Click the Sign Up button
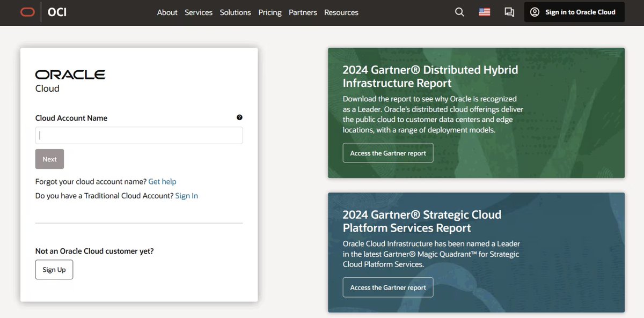Screen dimensions: 644x318 [x=54, y=270]
